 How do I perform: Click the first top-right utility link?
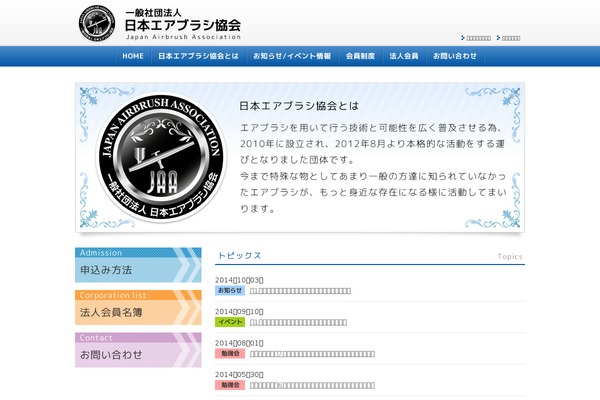(x=476, y=38)
